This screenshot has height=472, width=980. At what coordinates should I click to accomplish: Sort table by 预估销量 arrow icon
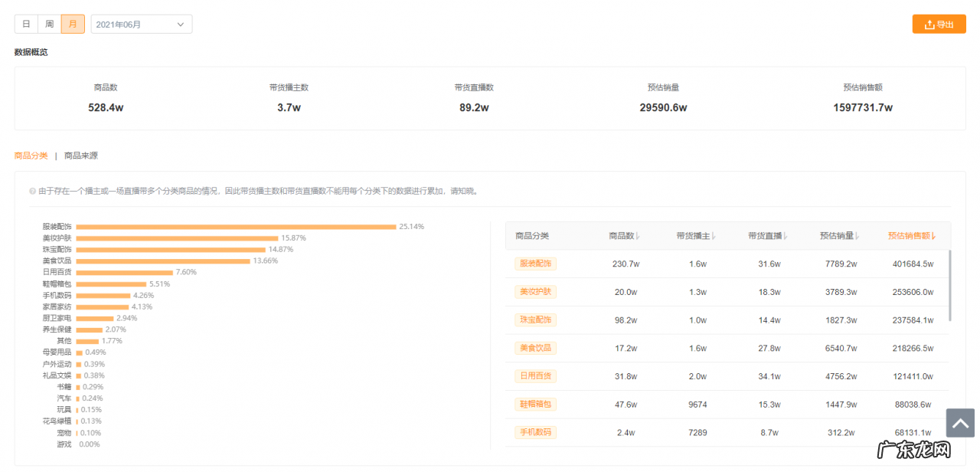coord(857,237)
